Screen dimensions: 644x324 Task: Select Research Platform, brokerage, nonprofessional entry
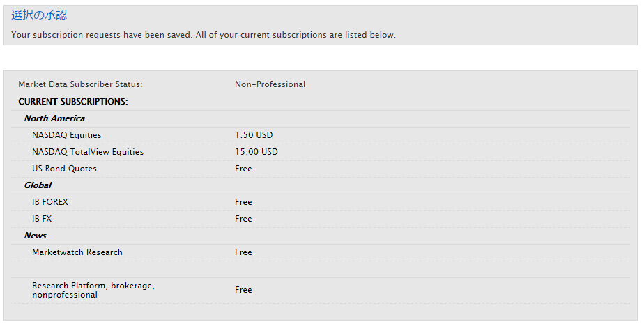[93, 290]
